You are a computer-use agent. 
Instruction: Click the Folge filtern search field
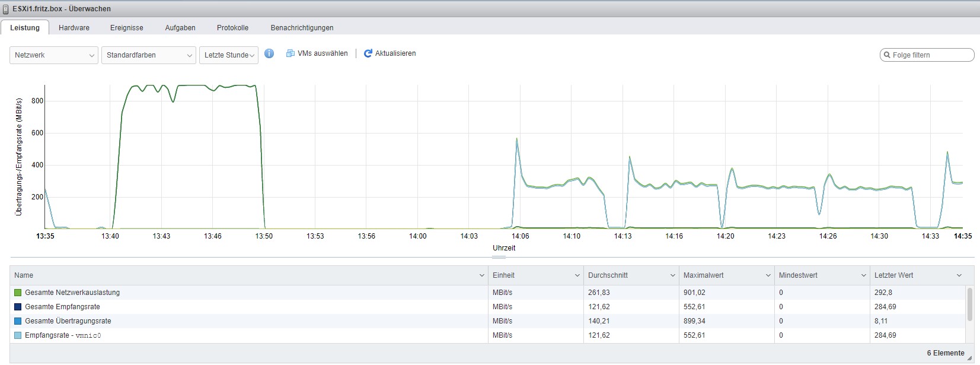click(931, 55)
